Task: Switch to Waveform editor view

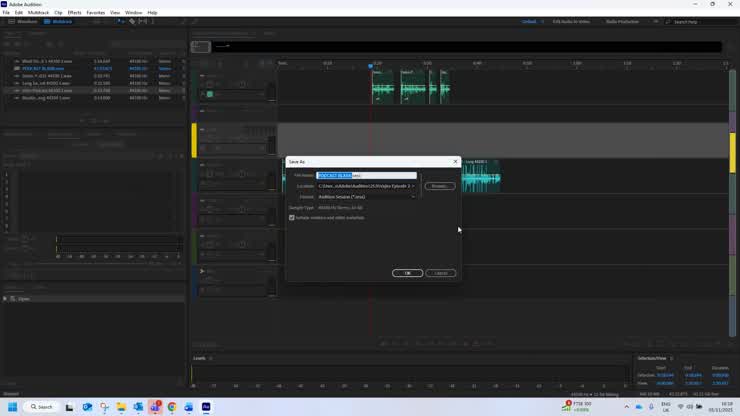Action: (23, 22)
